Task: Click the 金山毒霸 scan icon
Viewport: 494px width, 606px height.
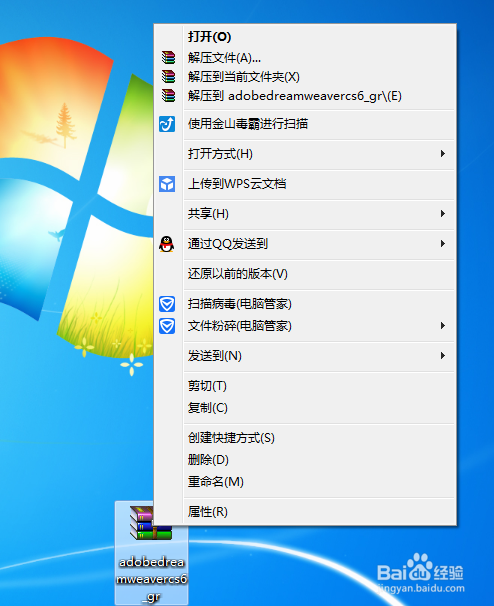Action: 167,124
